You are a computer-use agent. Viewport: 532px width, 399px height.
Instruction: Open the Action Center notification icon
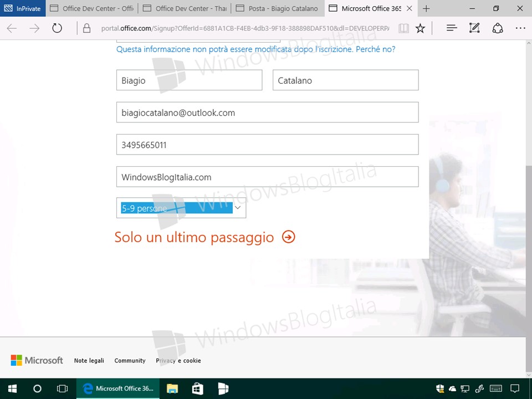[x=515, y=389]
